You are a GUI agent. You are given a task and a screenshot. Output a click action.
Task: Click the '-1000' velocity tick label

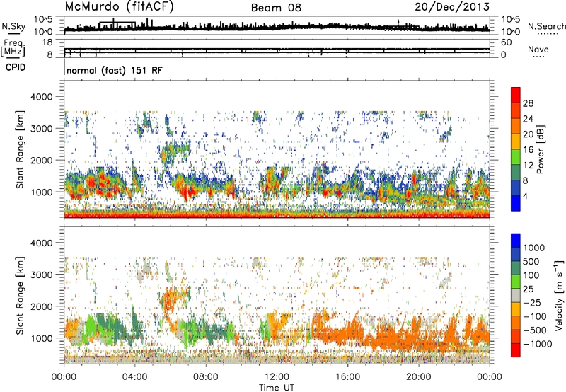[x=538, y=344]
